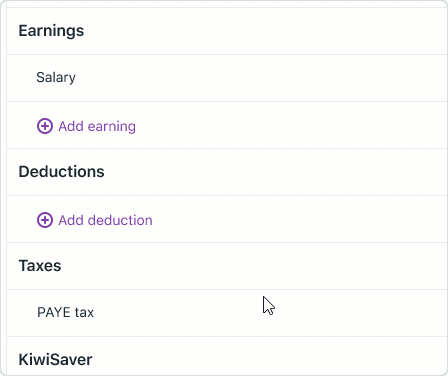Select the Salary earnings row

point(227,78)
